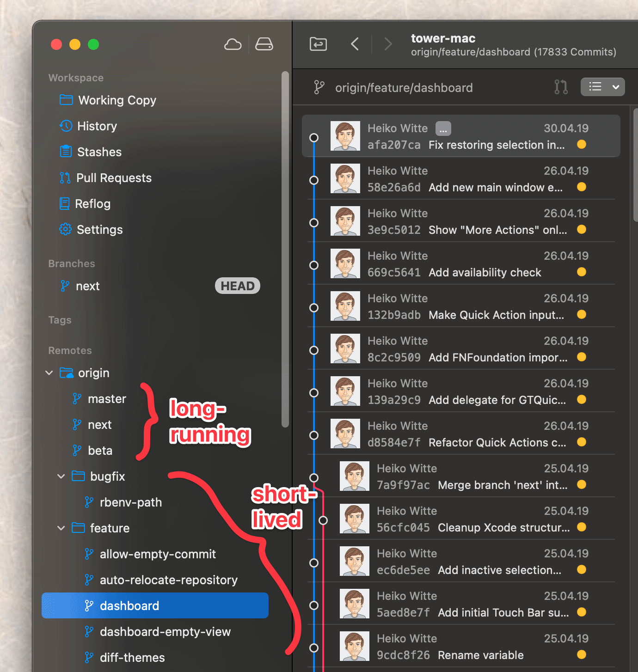The height and width of the screenshot is (672, 638).
Task: Click the Settings gear icon
Action: click(66, 229)
